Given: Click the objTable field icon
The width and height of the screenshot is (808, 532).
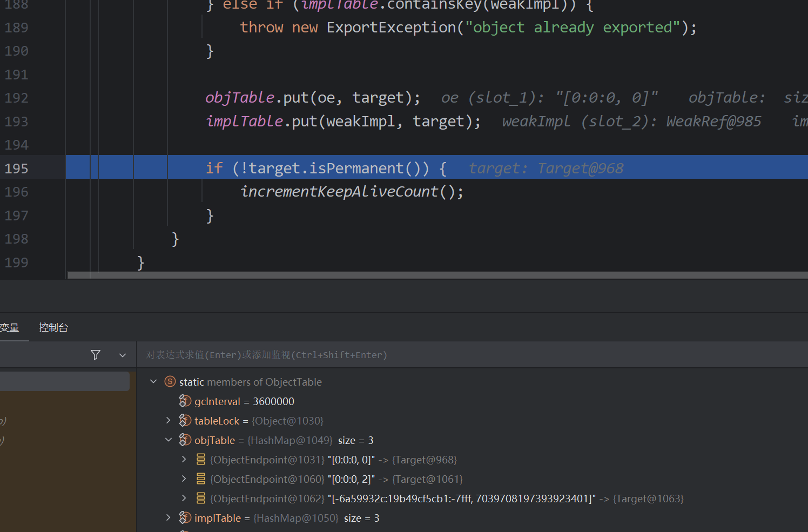Looking at the screenshot, I should coord(185,440).
